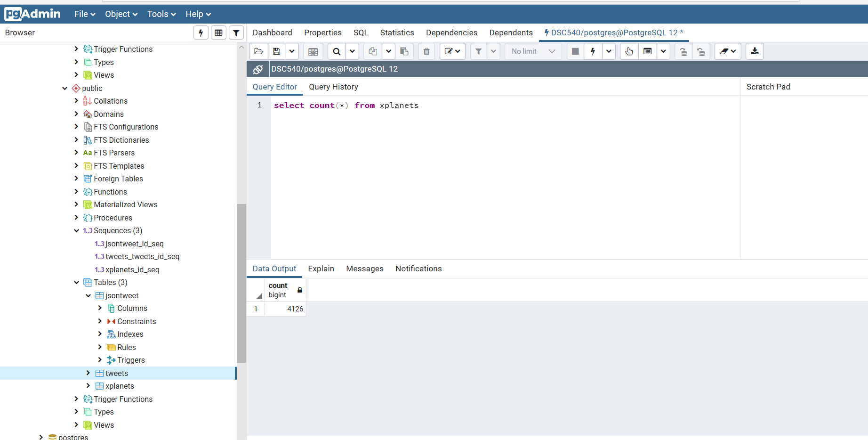
Task: Save the query with the floppy disk icon
Action: (x=277, y=51)
